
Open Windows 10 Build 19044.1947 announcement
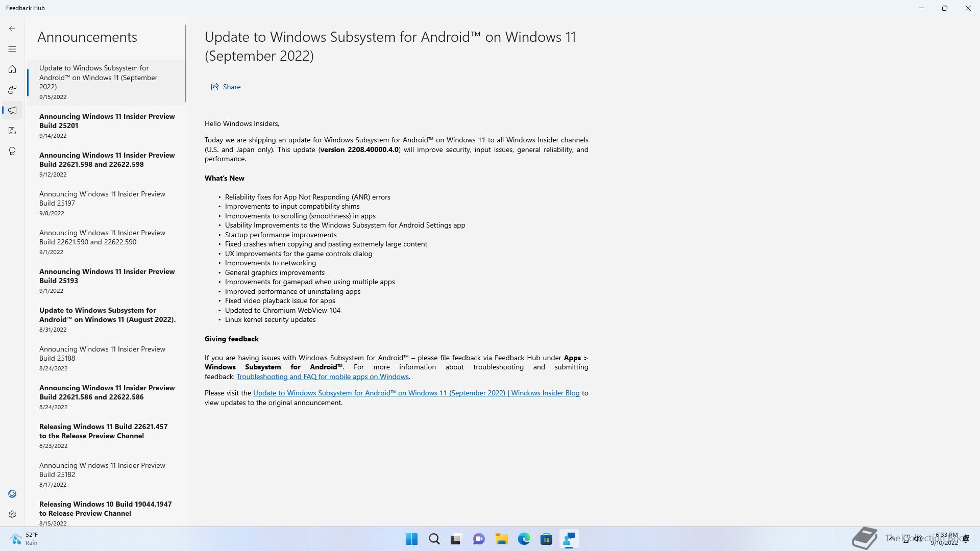[x=107, y=512]
